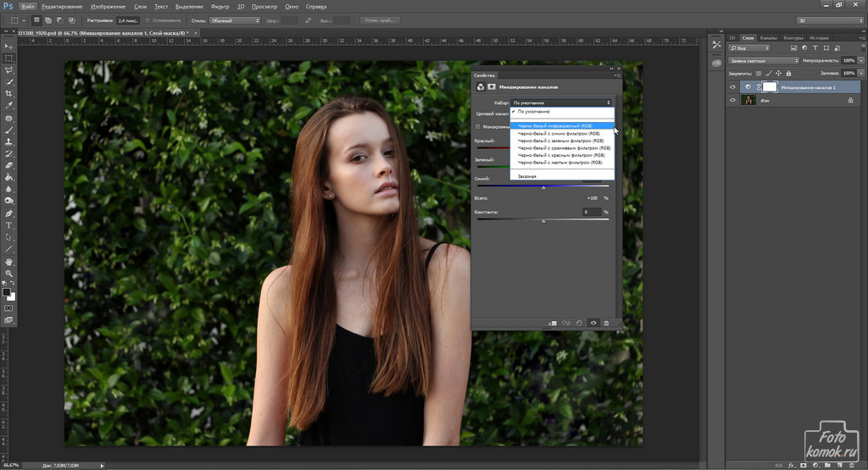This screenshot has width=868, height=470.
Task: Select the Horizontal Type tool
Action: pyautogui.click(x=8, y=225)
